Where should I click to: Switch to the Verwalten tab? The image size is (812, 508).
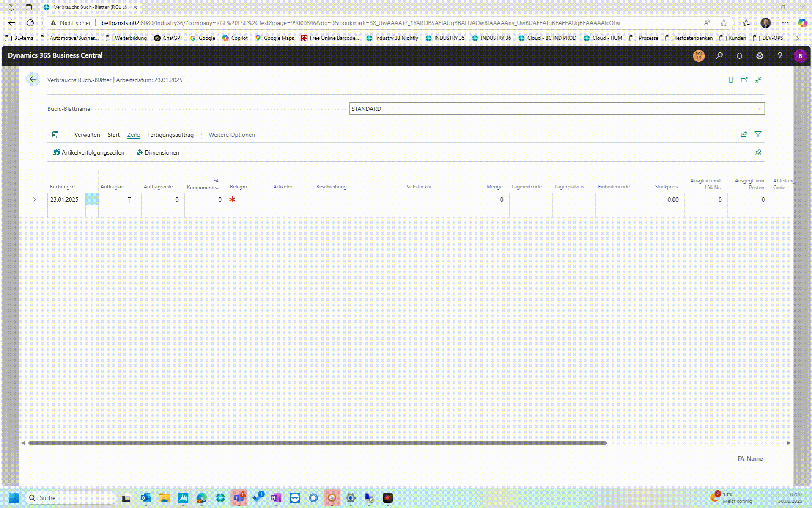[87, 135]
